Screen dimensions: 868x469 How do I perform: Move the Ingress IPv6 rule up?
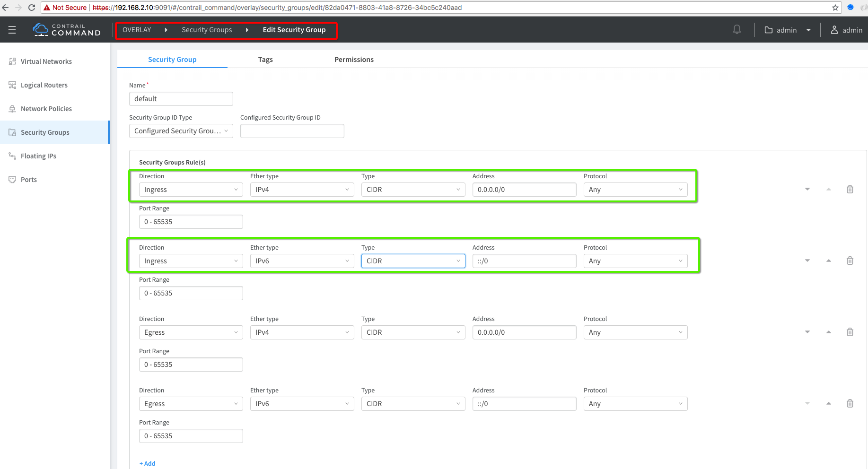pos(828,261)
